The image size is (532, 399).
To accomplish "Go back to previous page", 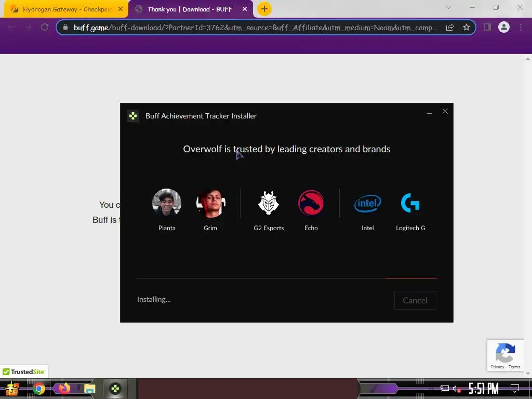I will click(x=11, y=28).
